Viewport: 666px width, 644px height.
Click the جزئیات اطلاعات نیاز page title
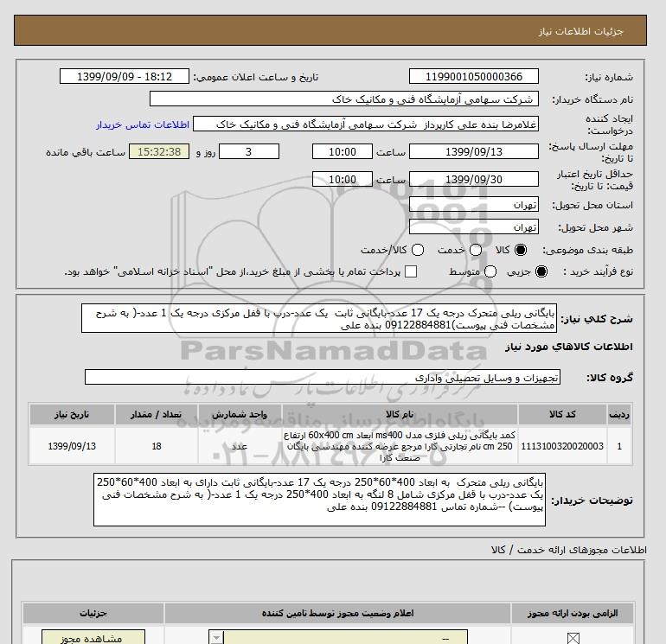click(x=580, y=31)
